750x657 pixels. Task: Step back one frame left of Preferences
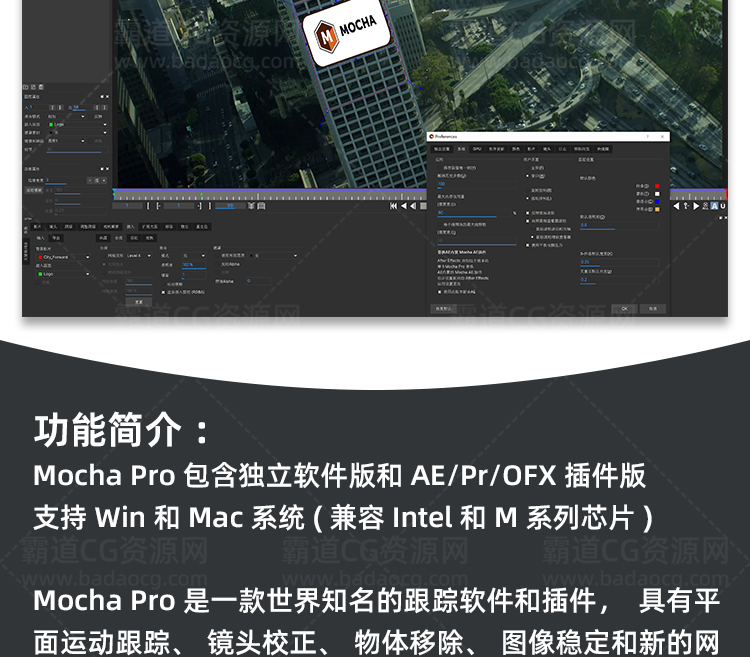413,206
